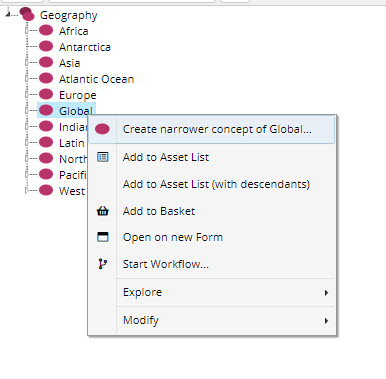This screenshot has height=379, width=386.
Task: Click the basket icon in context menu
Action: (103, 211)
